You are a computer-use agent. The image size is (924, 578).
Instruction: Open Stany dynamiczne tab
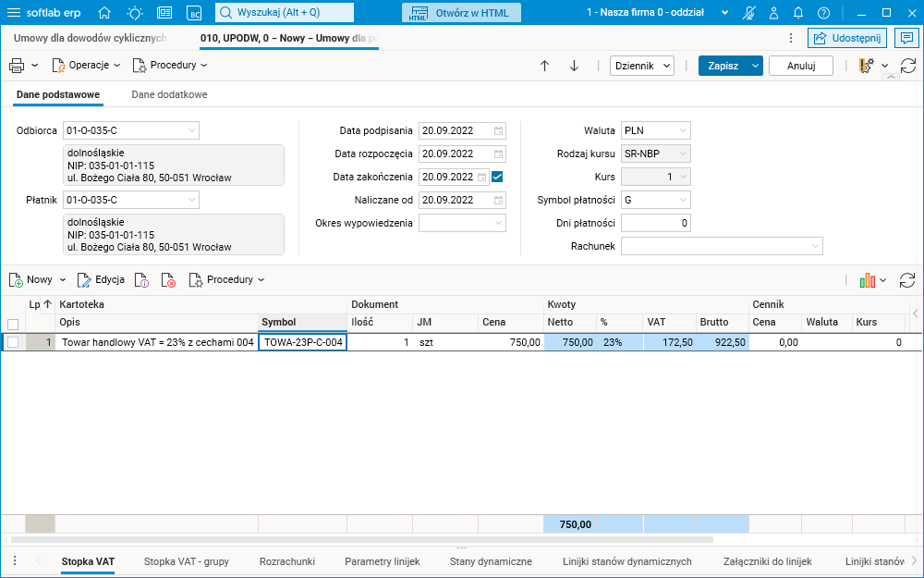tap(491, 561)
